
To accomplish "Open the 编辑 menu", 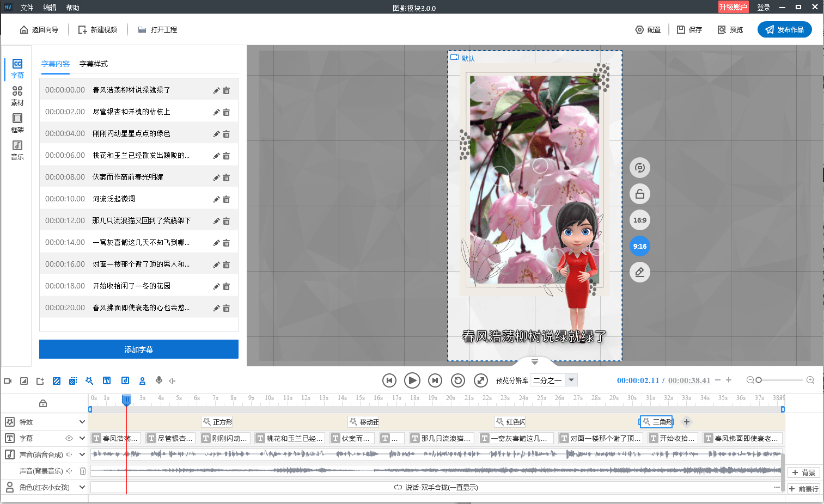I will click(x=50, y=8).
